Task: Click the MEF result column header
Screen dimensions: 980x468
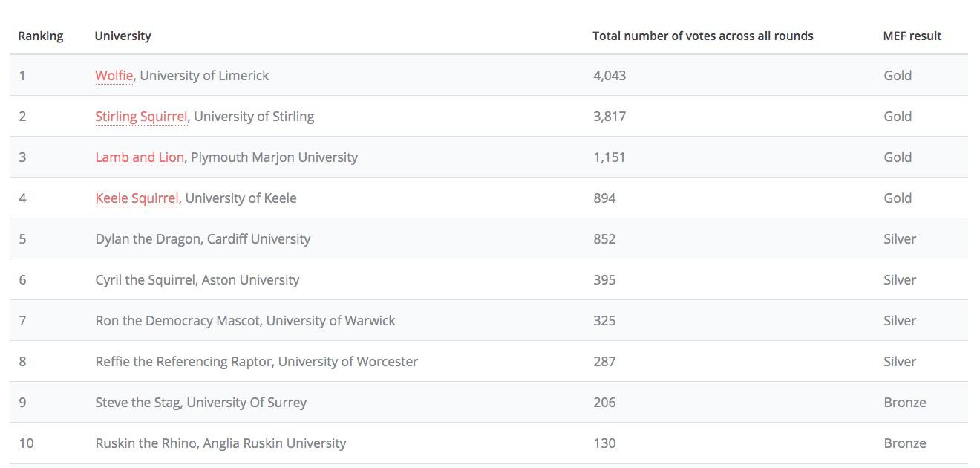Action: (x=912, y=36)
